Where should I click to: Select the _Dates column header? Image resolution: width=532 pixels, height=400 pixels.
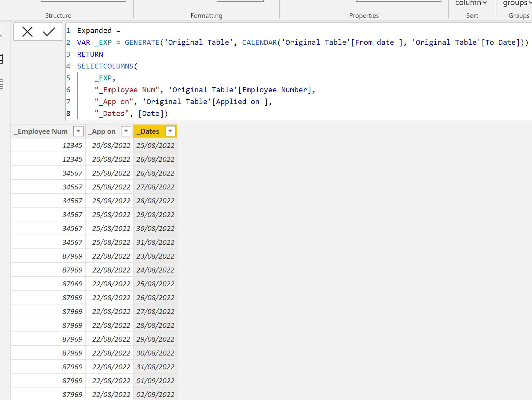[155, 131]
